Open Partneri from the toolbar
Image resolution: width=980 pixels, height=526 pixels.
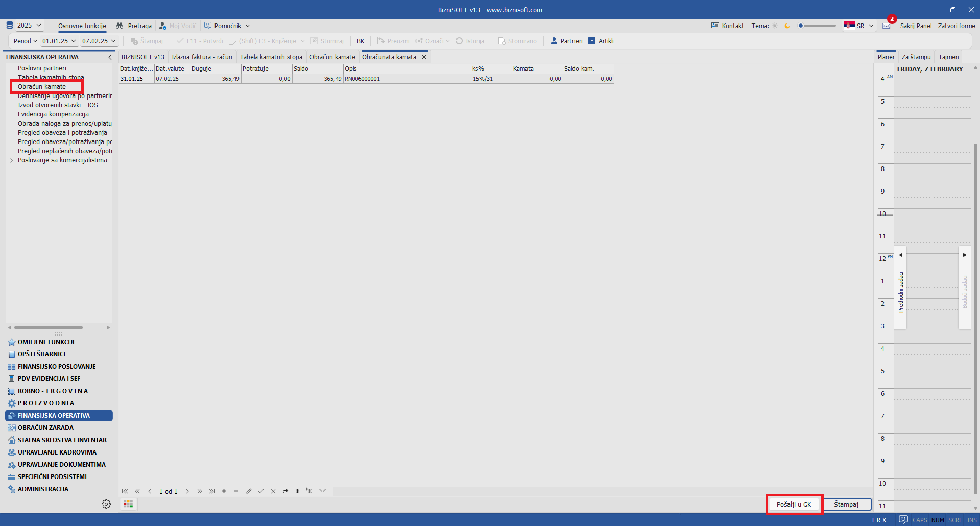[566, 41]
